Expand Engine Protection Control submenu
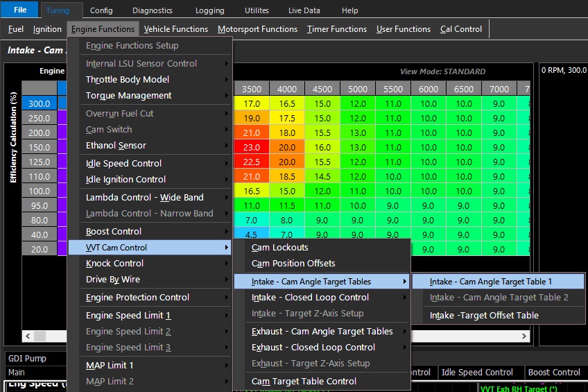This screenshot has width=588, height=392. tap(149, 298)
